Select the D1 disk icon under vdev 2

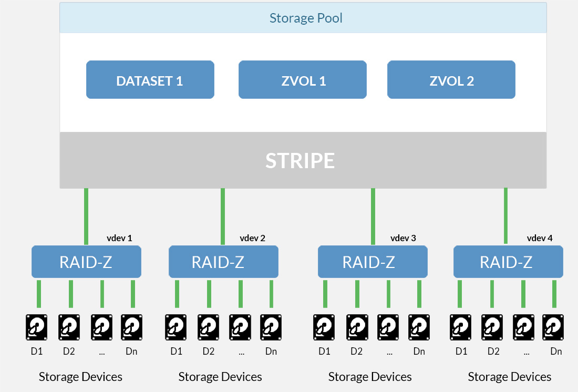click(176, 327)
